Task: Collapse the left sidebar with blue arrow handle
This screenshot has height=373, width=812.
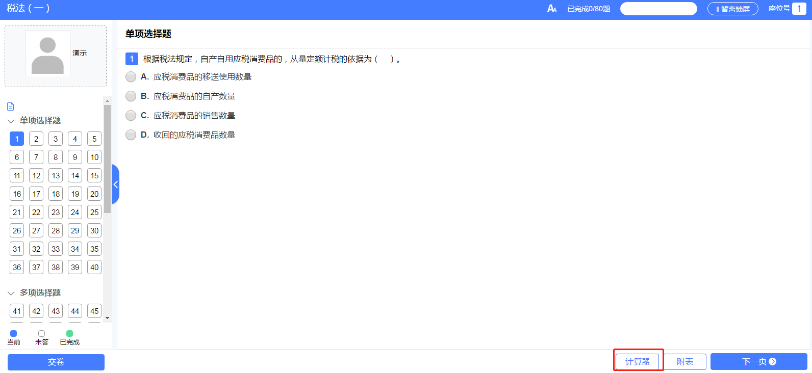Action: [x=115, y=184]
